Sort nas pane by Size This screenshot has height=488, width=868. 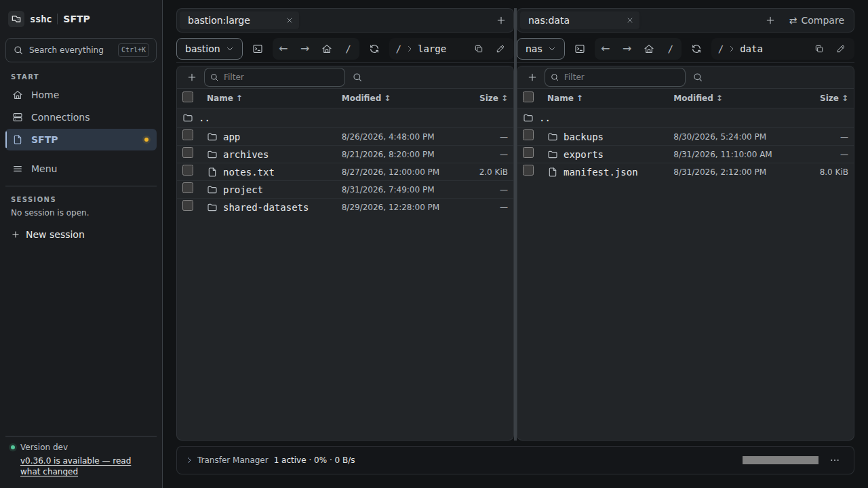tap(834, 98)
